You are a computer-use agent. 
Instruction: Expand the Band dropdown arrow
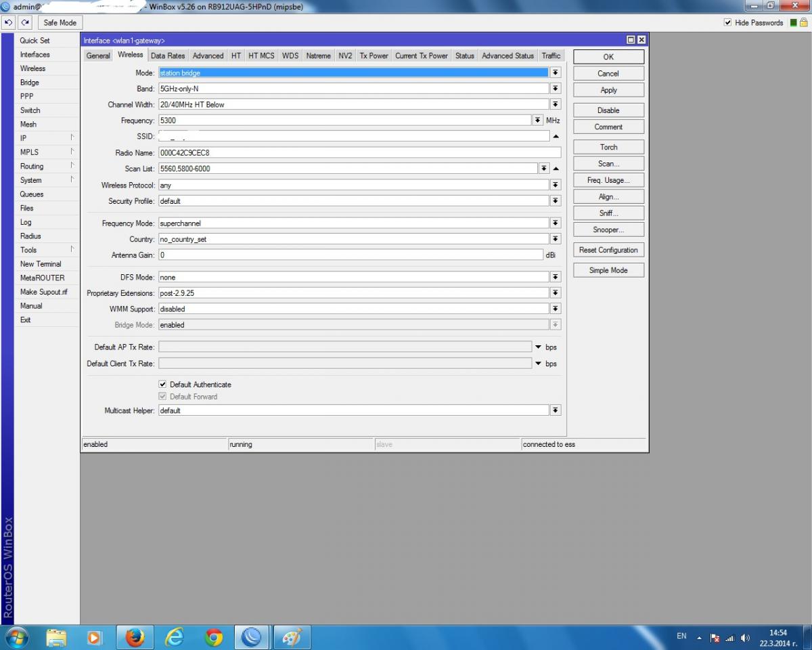tap(555, 89)
